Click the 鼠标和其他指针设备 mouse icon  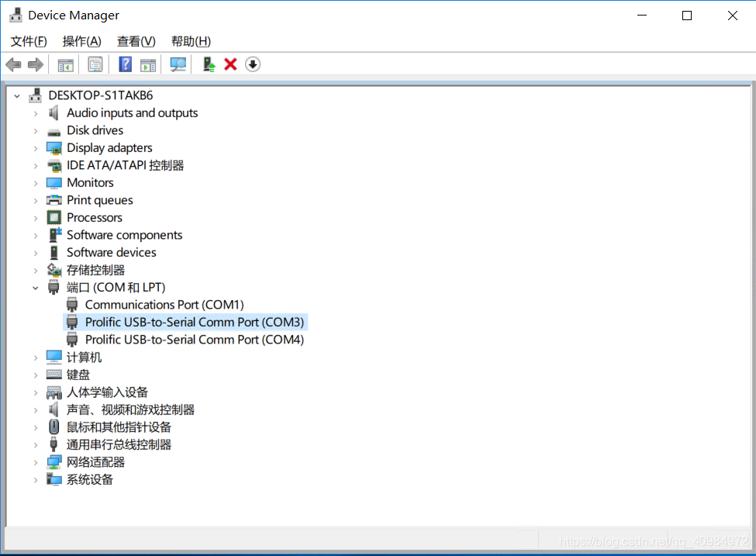point(54,426)
